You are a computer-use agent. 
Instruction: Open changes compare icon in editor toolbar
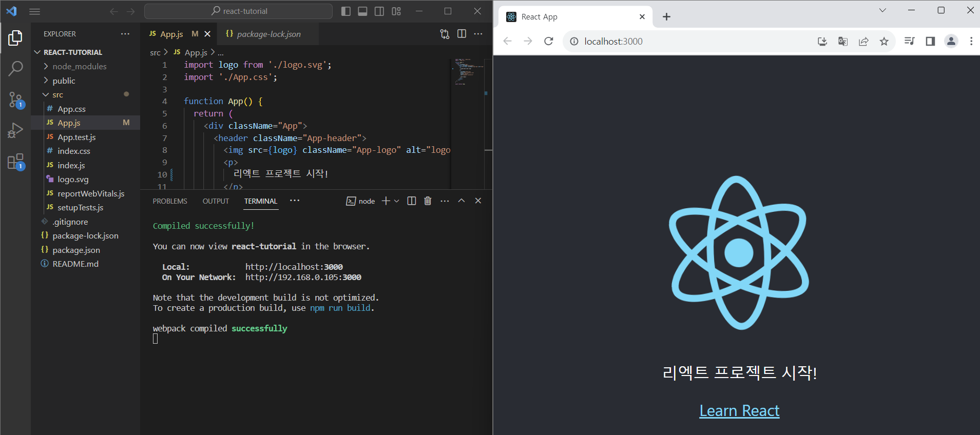tap(445, 34)
